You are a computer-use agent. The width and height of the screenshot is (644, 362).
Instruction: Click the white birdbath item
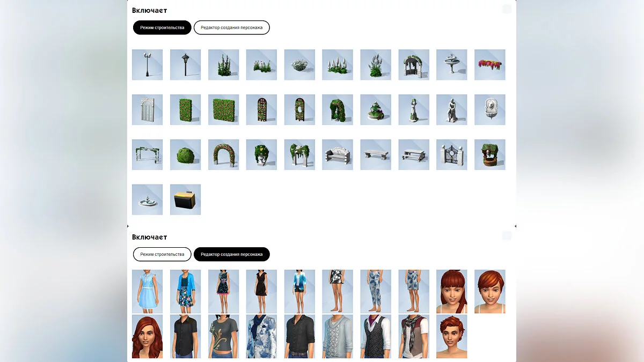click(451, 65)
